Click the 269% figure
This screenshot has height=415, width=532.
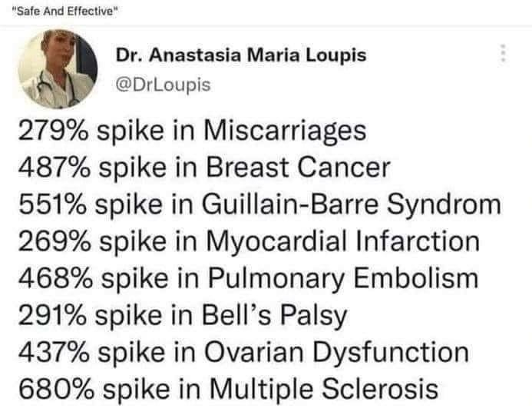click(x=55, y=242)
